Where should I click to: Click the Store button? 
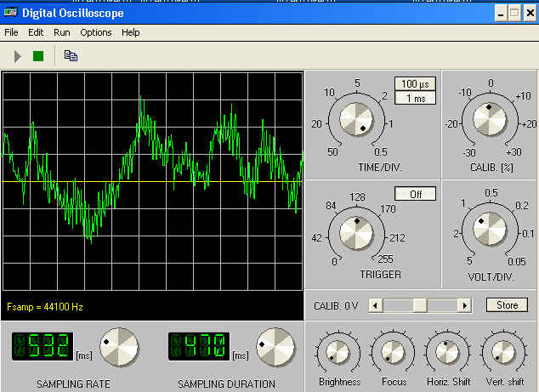507,305
